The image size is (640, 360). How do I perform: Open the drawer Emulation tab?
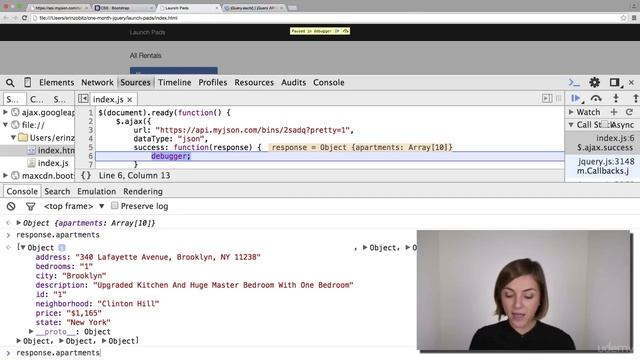click(x=96, y=191)
